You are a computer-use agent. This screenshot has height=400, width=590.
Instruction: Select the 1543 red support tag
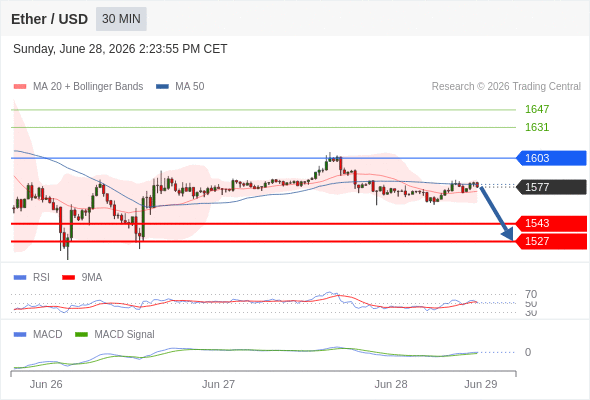tap(551, 223)
